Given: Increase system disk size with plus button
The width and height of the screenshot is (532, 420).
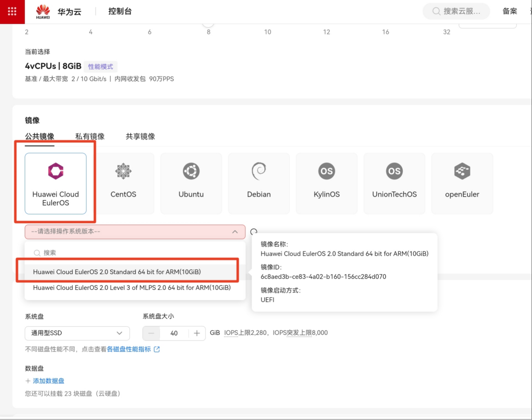Looking at the screenshot, I should [x=197, y=333].
